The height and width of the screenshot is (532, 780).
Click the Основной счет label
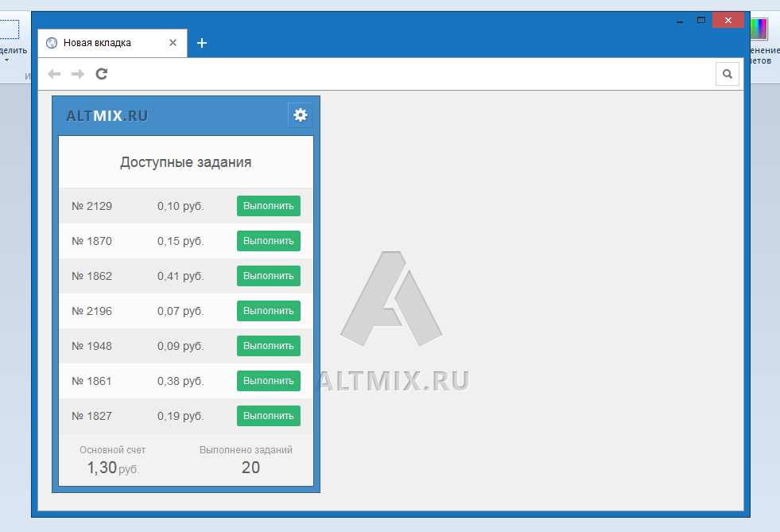112,450
